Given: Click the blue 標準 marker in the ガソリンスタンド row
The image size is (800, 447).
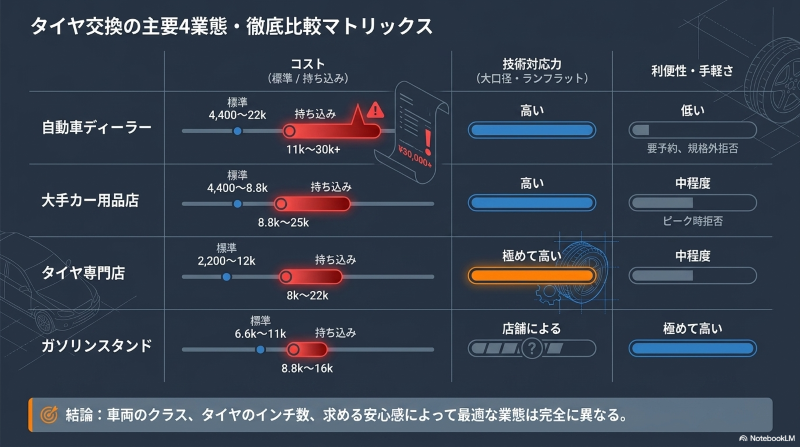Looking at the screenshot, I should pyautogui.click(x=261, y=349).
